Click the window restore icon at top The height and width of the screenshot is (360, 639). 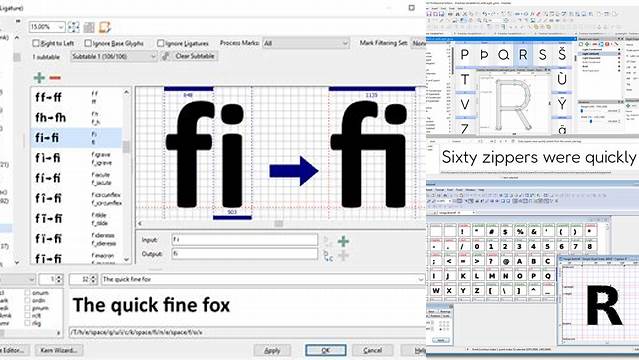[x=412, y=7]
